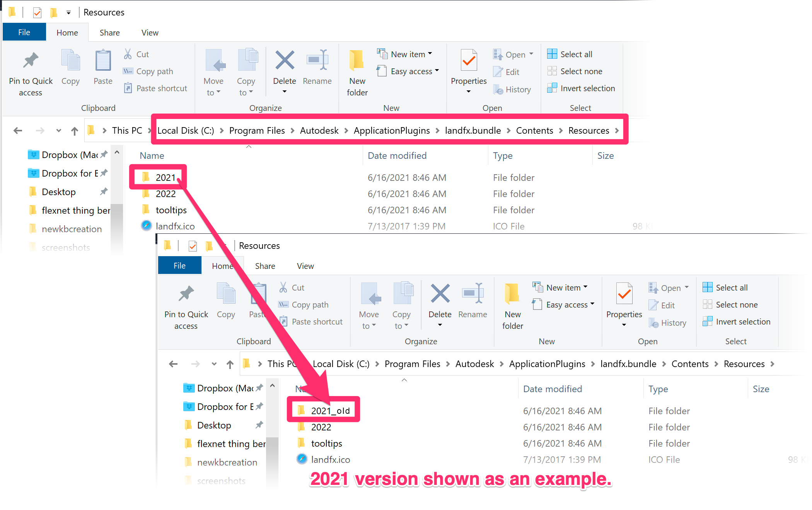Pin the selected item to Quick access
Viewport: 812px width, 510px height.
(x=31, y=71)
